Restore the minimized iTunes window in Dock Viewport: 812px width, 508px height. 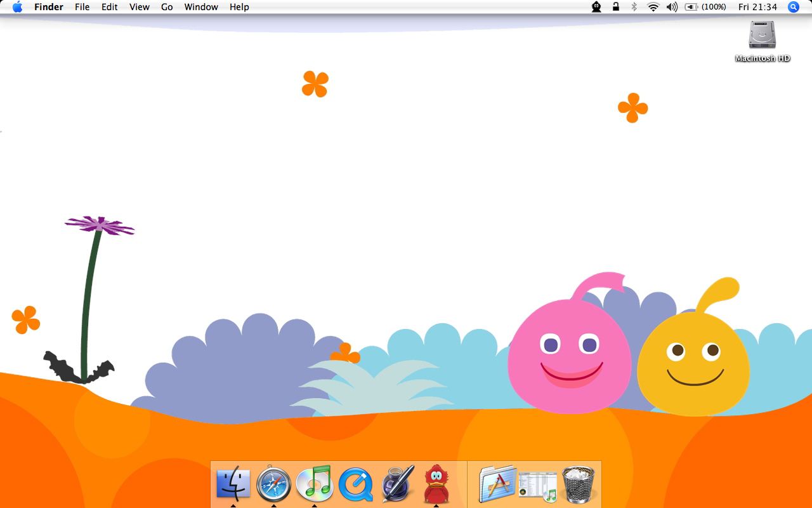[x=537, y=486]
